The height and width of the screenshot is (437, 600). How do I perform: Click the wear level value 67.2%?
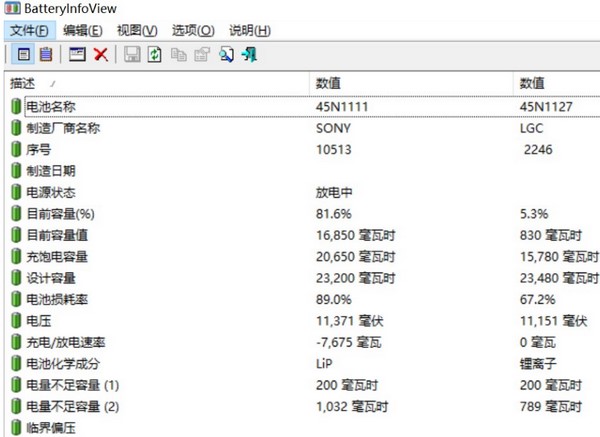(537, 299)
